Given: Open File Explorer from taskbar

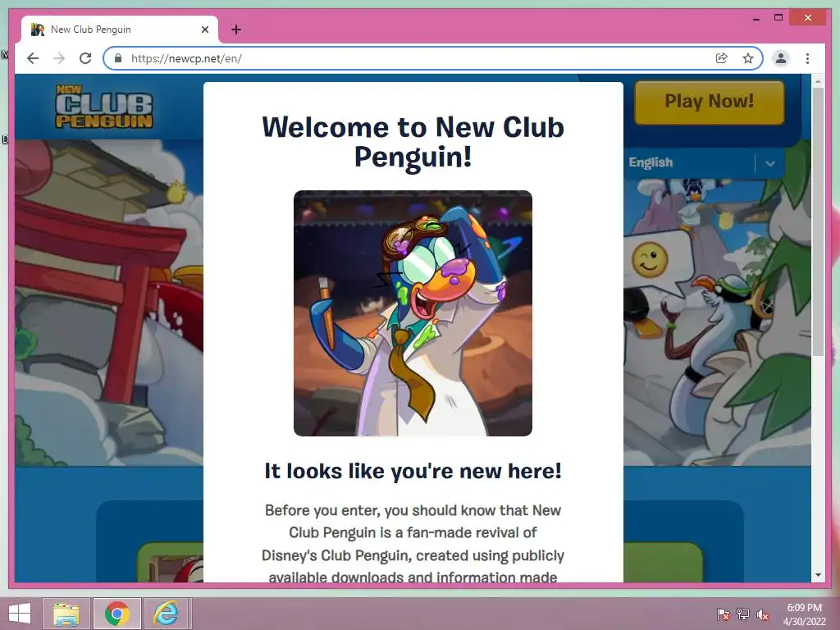Looking at the screenshot, I should coord(66,614).
